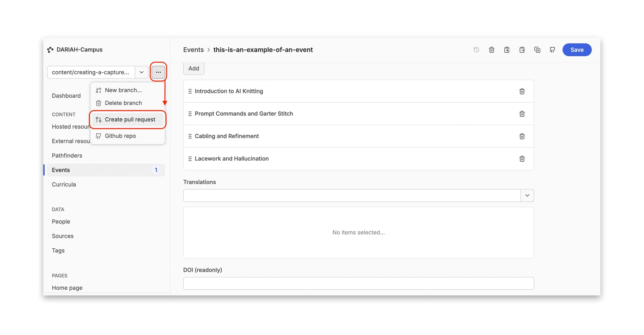The width and height of the screenshot is (644, 335).
Task: Duplicate the entry with the copy-plus icon
Action: pos(537,50)
